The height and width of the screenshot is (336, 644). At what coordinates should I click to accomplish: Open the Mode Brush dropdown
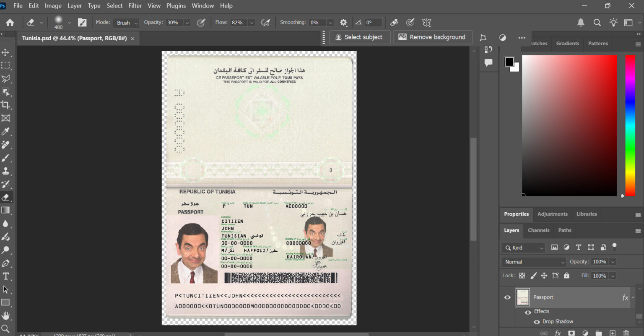point(126,23)
